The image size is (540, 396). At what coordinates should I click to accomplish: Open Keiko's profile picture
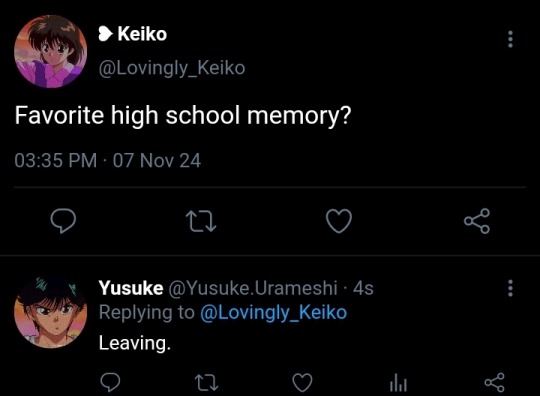(51, 51)
